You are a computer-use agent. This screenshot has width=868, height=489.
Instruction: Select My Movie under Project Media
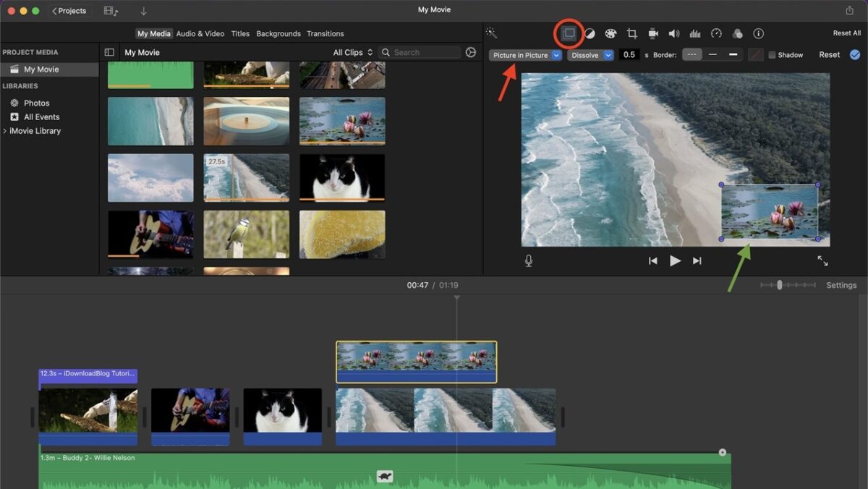pos(49,69)
